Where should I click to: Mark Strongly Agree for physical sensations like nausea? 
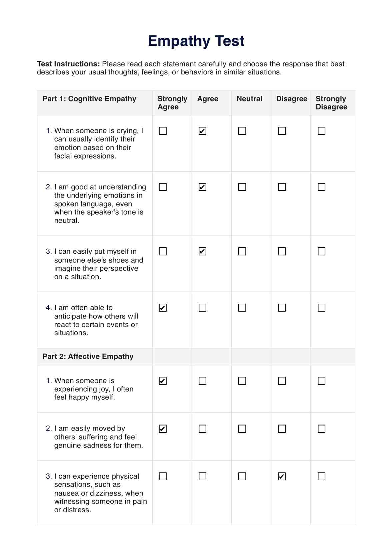point(163,476)
